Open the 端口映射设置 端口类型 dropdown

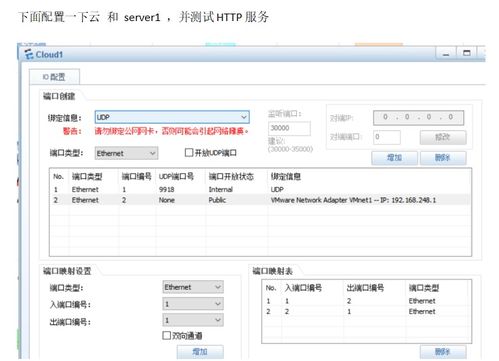193,287
